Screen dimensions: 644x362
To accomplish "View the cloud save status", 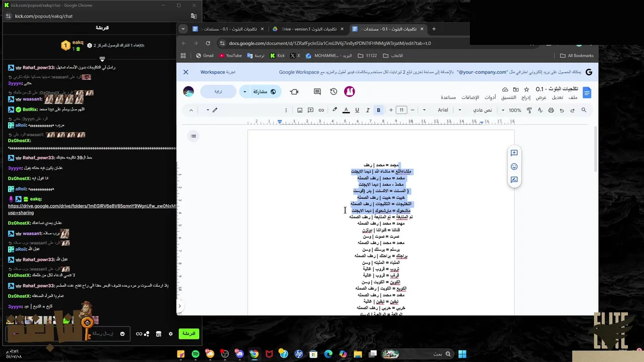I will pyautogui.click(x=505, y=89).
